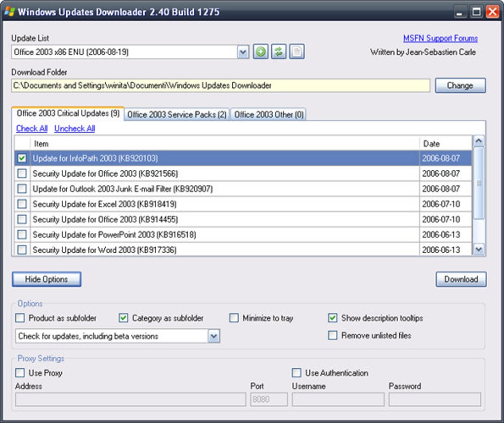Maximize the Windows Updates Downloader window
Image resolution: width=504 pixels, height=423 pixels.
pyautogui.click(x=476, y=12)
